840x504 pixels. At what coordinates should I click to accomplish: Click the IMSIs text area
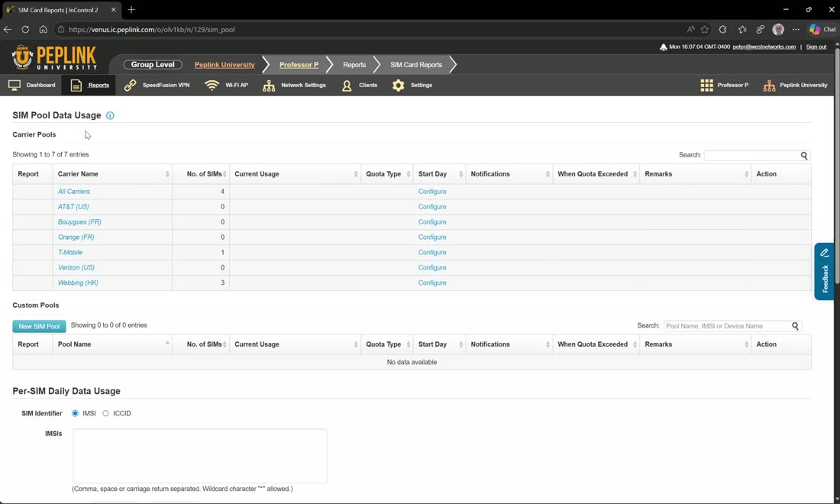200,456
